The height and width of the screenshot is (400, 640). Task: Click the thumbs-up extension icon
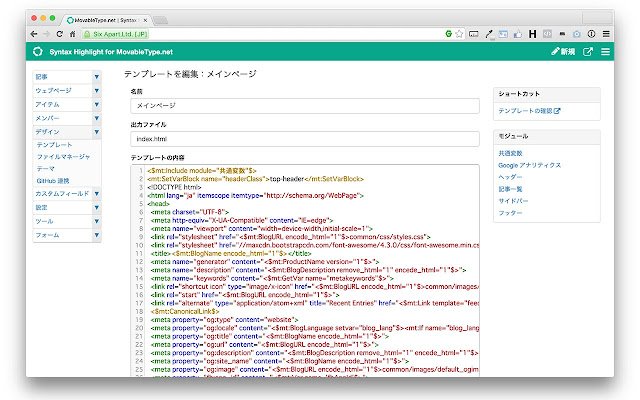tap(518, 34)
